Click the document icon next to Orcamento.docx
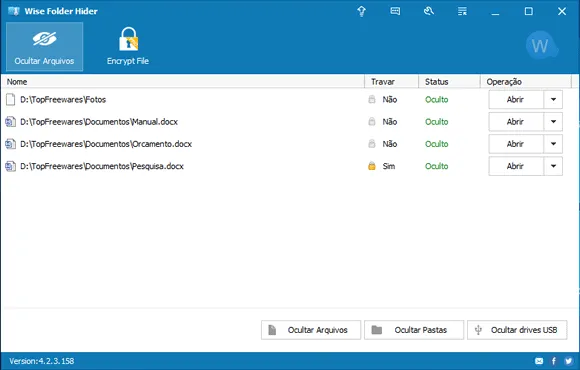The height and width of the screenshot is (370, 580). pyautogui.click(x=10, y=144)
